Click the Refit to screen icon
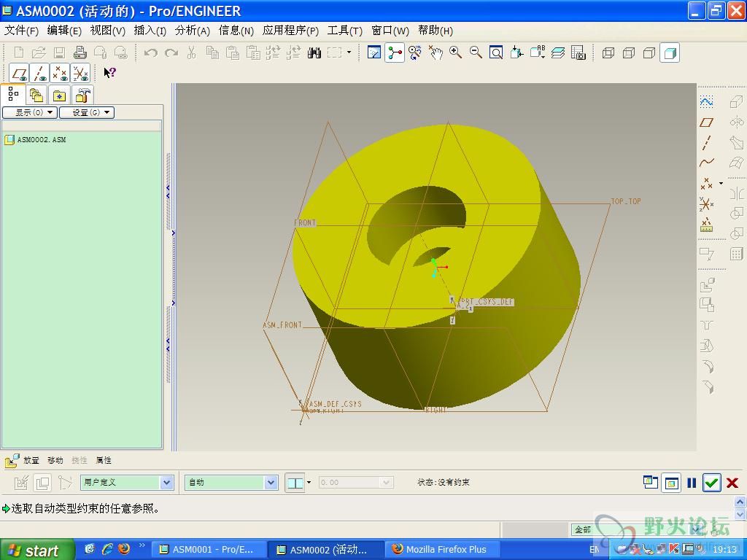747x560 pixels. [x=496, y=52]
